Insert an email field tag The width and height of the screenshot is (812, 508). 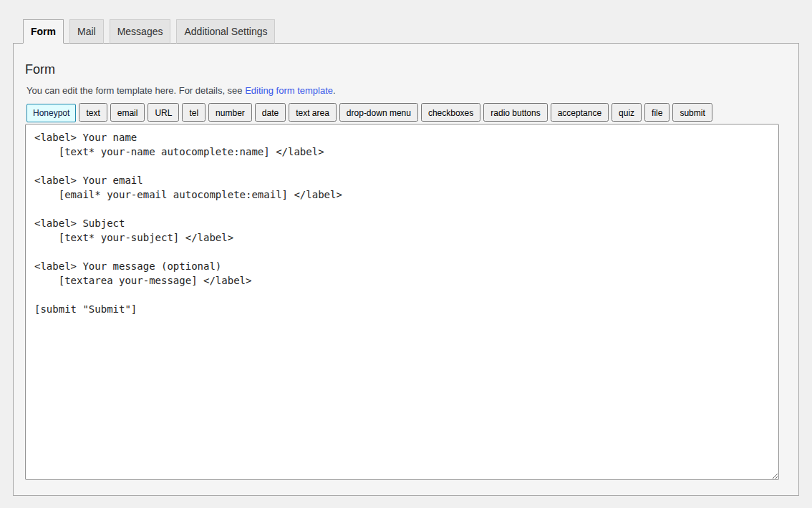pos(127,113)
